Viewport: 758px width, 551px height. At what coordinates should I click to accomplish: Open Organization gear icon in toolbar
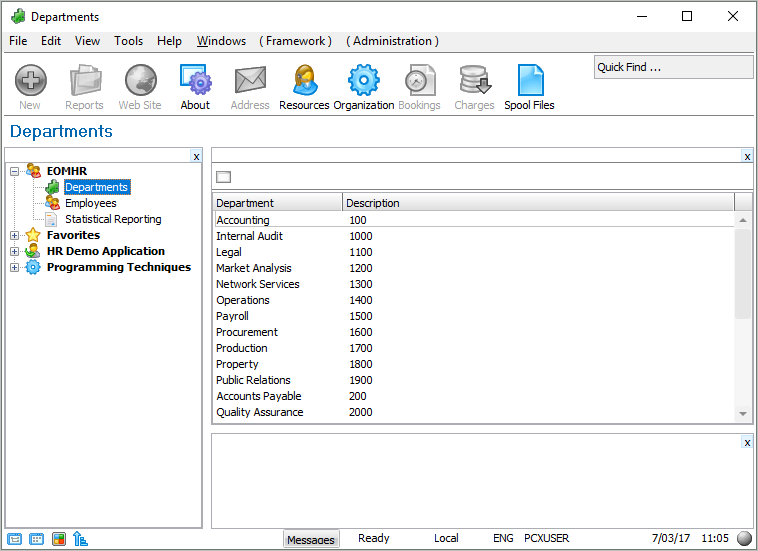point(363,81)
